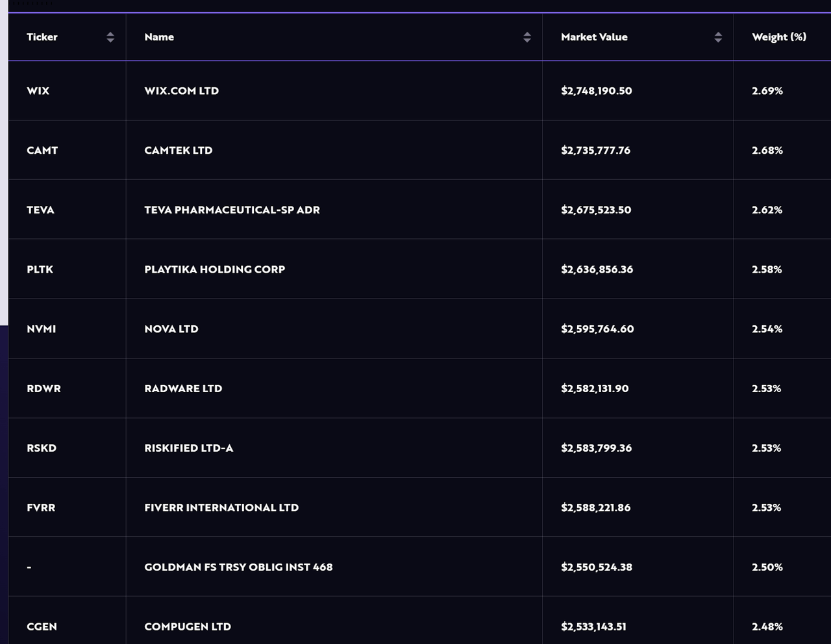Click GOLDMAN FS TRSY OBLIG INST 468
The height and width of the screenshot is (644, 831).
(x=238, y=567)
